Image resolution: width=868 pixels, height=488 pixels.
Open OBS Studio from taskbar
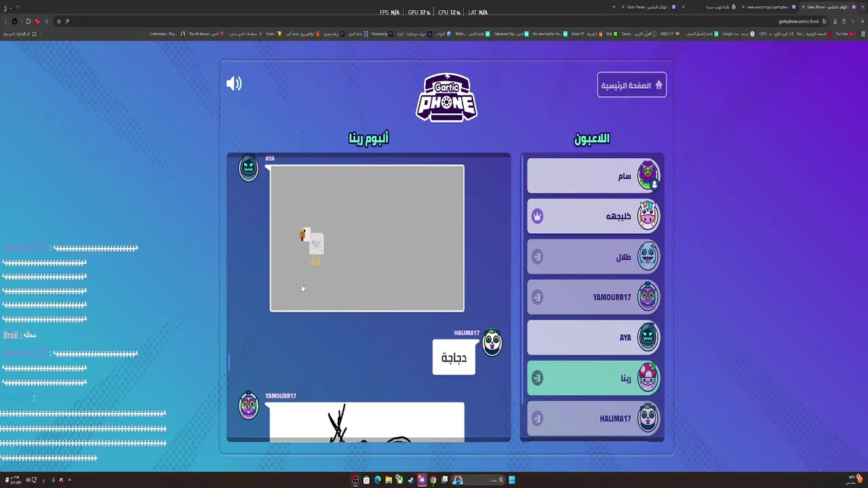[355, 480]
